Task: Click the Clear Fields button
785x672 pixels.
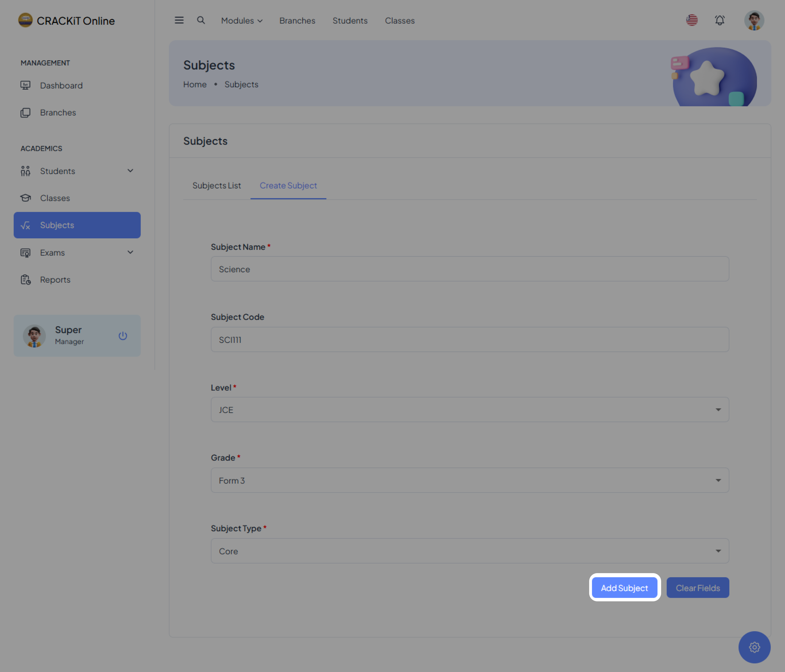Action: point(698,588)
